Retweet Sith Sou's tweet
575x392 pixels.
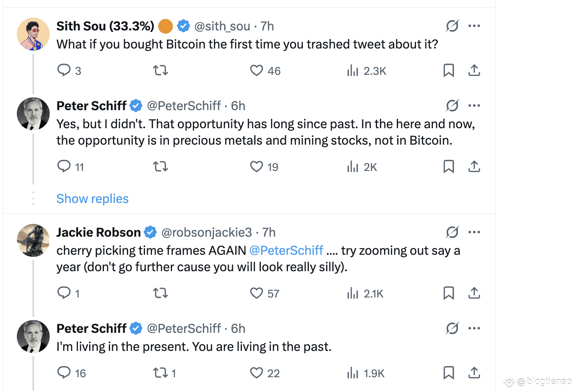pyautogui.click(x=161, y=70)
